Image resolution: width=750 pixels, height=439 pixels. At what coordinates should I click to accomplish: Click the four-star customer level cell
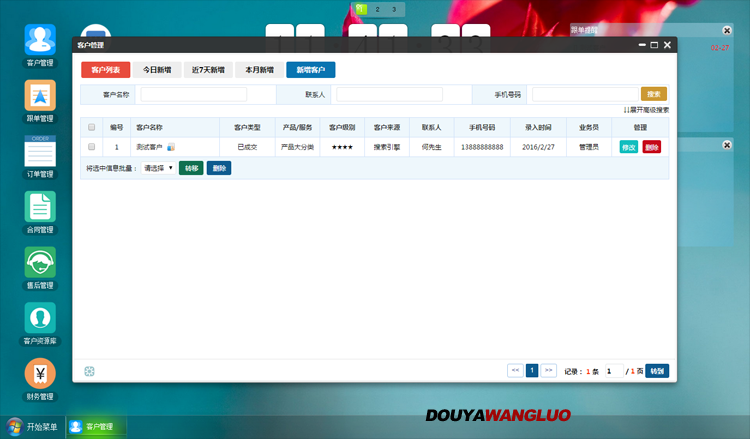coord(342,147)
